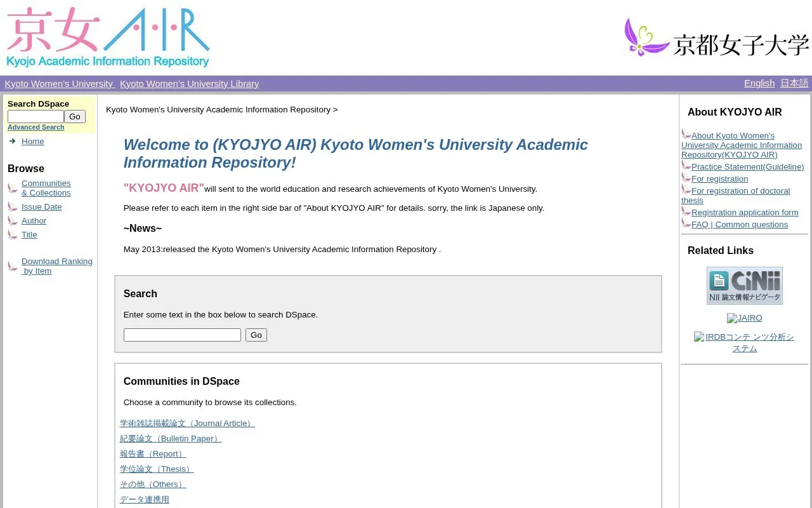Click the feather icon beside Author
The image size is (812, 508).
[x=13, y=221]
